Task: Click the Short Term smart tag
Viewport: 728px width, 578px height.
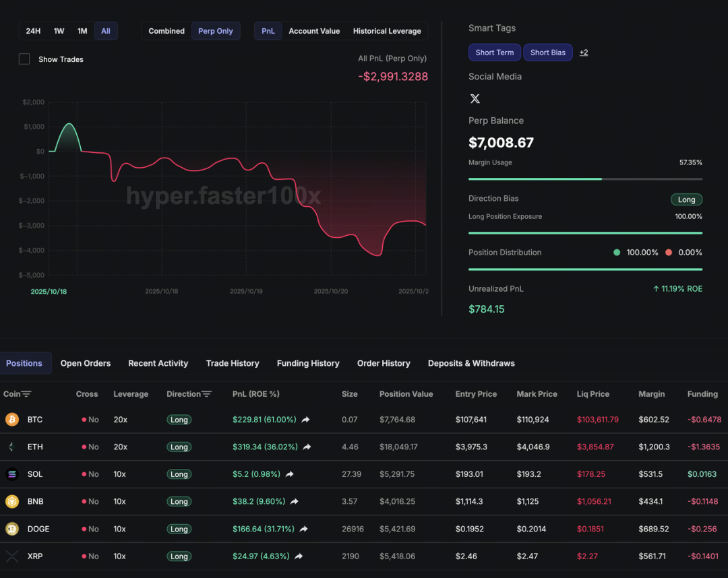Action: (494, 53)
